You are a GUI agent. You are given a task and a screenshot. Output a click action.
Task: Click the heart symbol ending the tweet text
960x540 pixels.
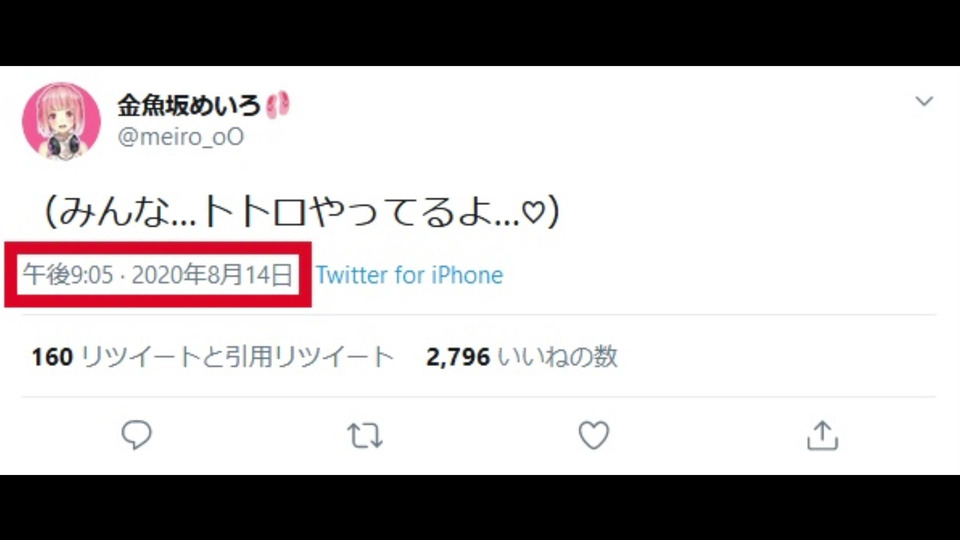533,212
